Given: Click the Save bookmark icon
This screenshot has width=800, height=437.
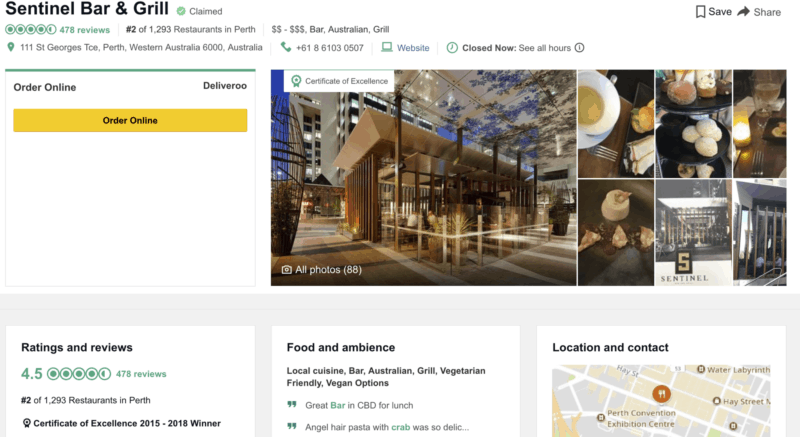Looking at the screenshot, I should point(701,12).
